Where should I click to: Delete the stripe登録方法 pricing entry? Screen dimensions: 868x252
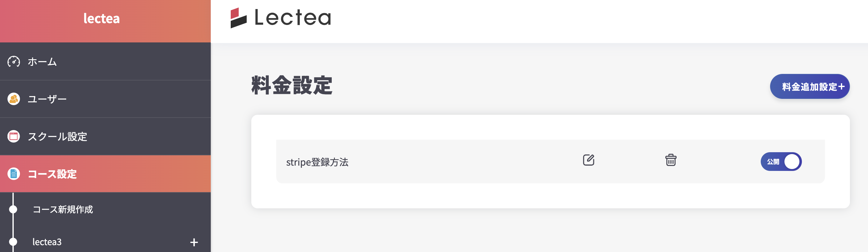pos(671,160)
